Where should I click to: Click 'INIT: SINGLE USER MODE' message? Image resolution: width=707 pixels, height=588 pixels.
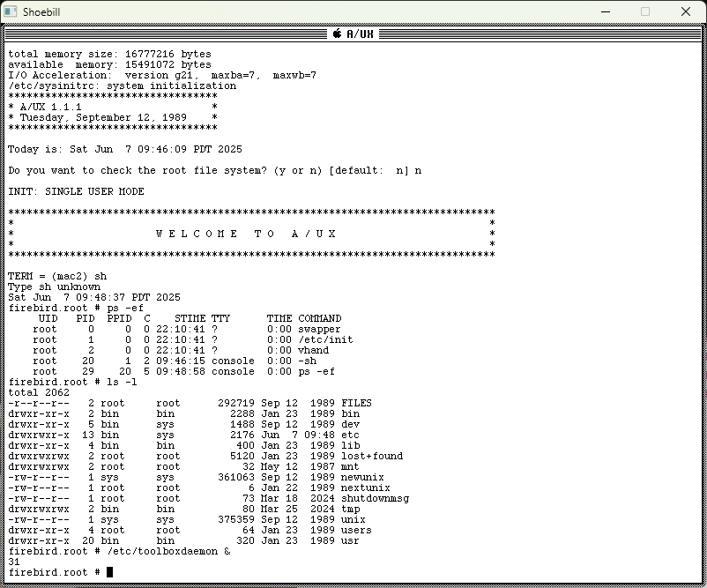tap(76, 191)
